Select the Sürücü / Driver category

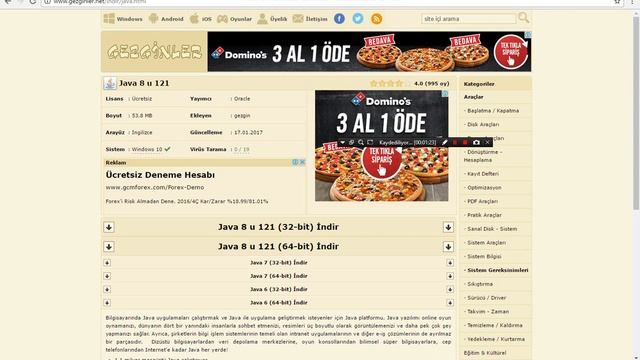487,298
